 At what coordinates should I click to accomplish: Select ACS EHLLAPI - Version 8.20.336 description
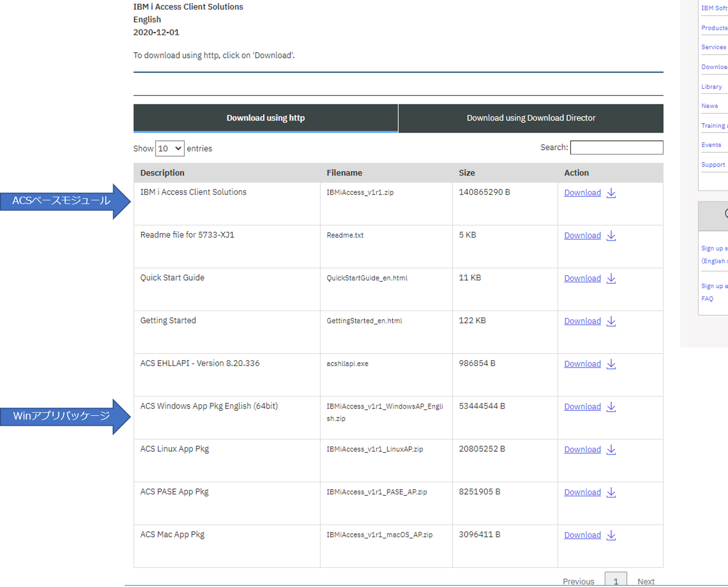(200, 363)
